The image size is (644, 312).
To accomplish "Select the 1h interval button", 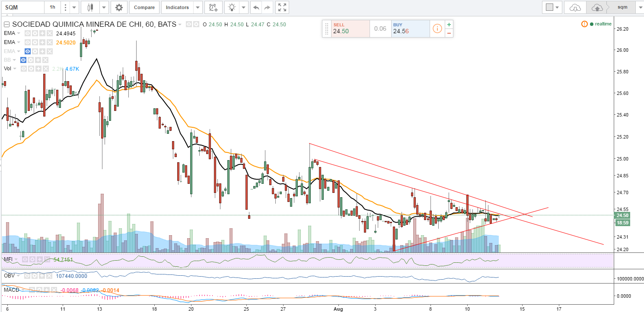I will click(x=52, y=7).
